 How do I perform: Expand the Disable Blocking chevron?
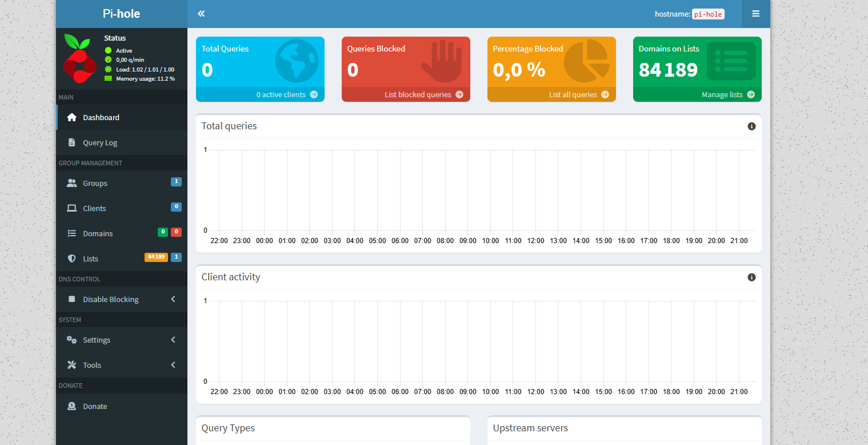pos(173,299)
